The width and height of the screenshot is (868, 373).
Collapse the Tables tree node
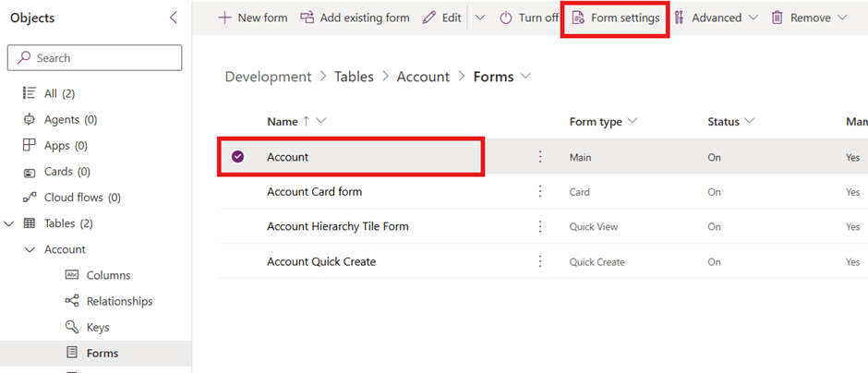tap(9, 223)
